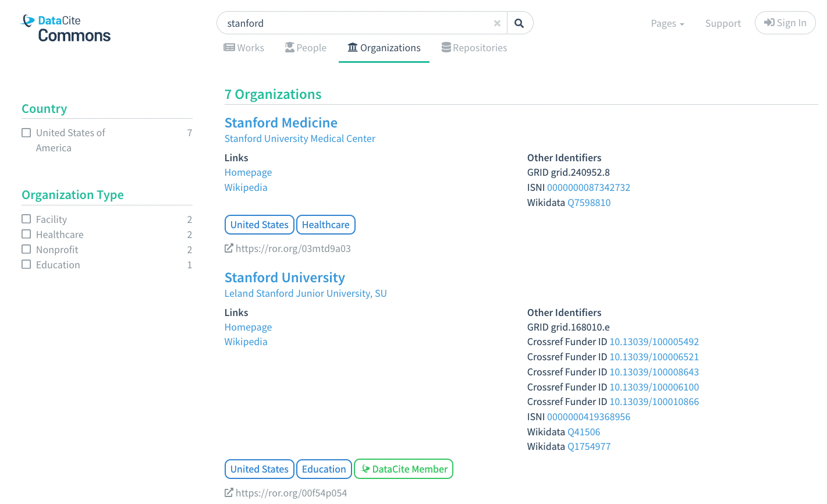Click Leland Stanford Junior University, SU alias
The image size is (827, 504).
click(x=306, y=293)
